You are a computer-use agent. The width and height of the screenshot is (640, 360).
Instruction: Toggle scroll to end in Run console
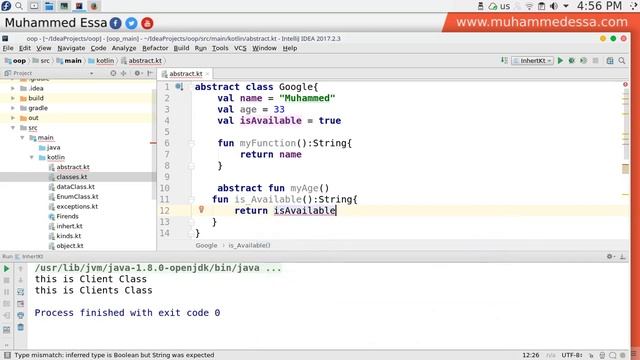click(x=21, y=304)
